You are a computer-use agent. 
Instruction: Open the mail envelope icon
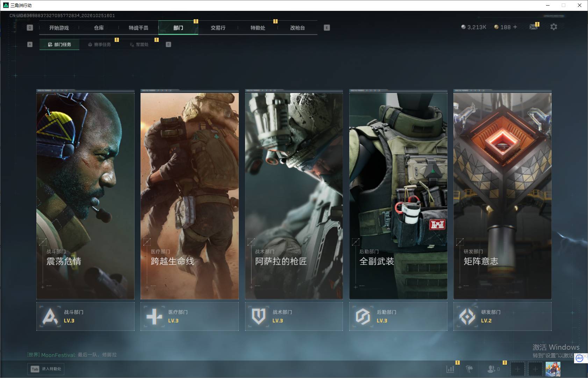pyautogui.click(x=533, y=27)
